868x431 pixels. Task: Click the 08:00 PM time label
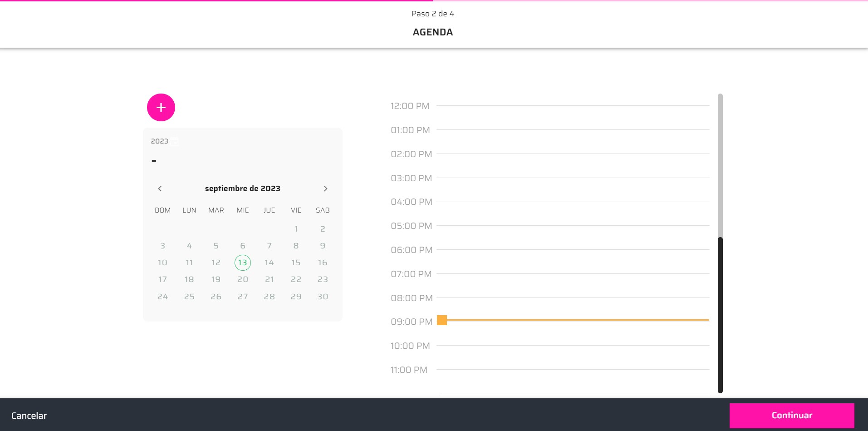click(x=411, y=298)
